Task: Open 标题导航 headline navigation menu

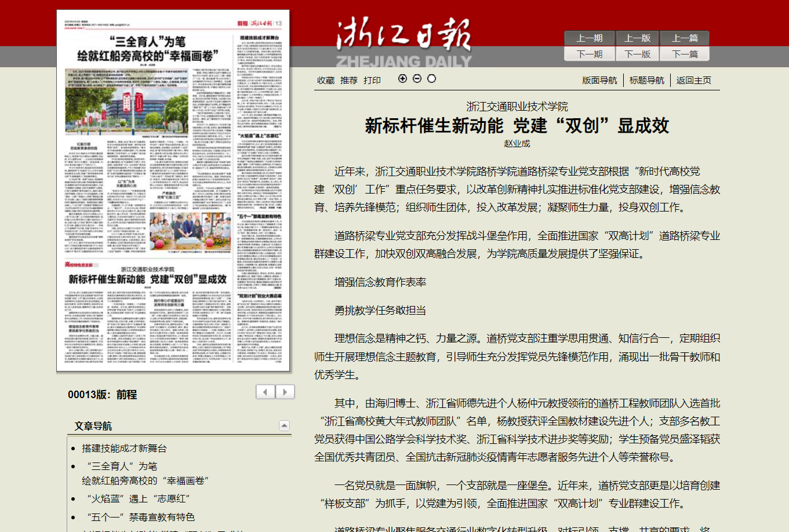Action: pos(647,81)
